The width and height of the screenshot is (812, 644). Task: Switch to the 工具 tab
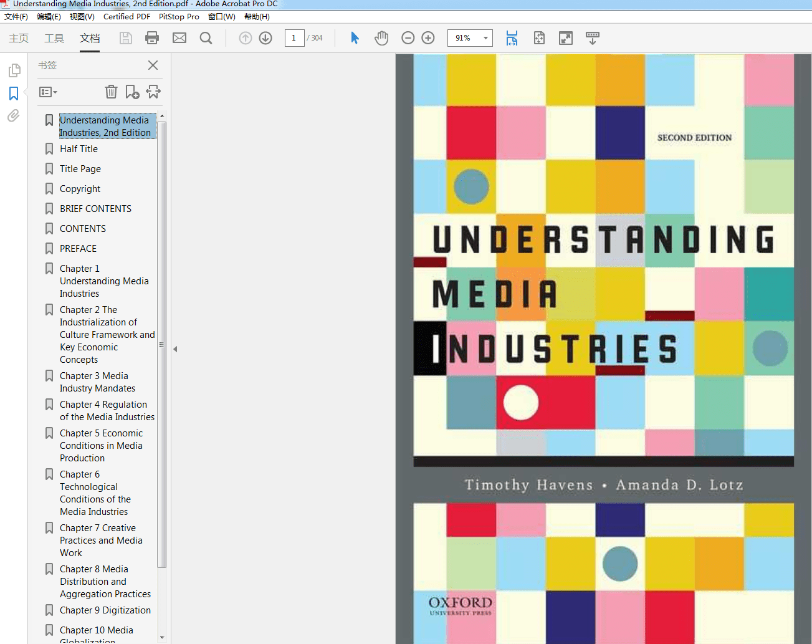(54, 38)
